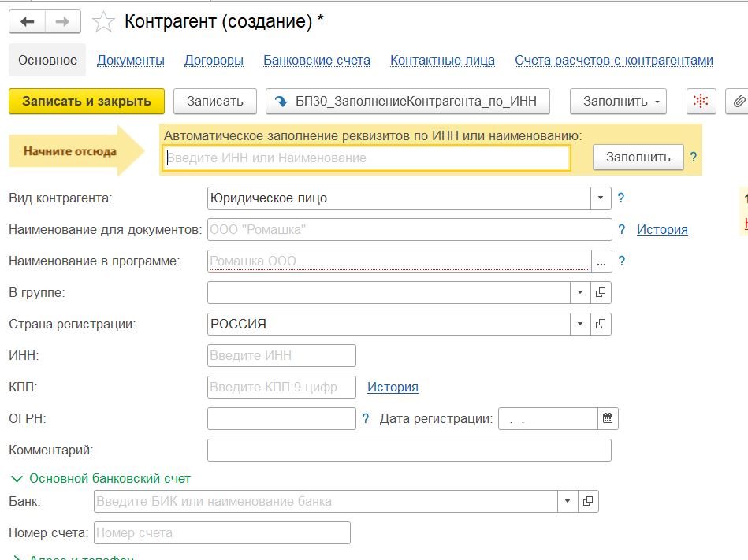Go forward using the right arrow button
Image resolution: width=748 pixels, height=560 pixels.
pos(61,22)
